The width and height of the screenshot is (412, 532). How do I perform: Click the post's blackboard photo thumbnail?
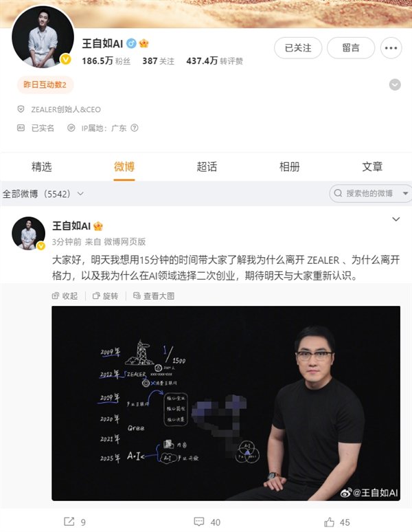click(x=226, y=403)
